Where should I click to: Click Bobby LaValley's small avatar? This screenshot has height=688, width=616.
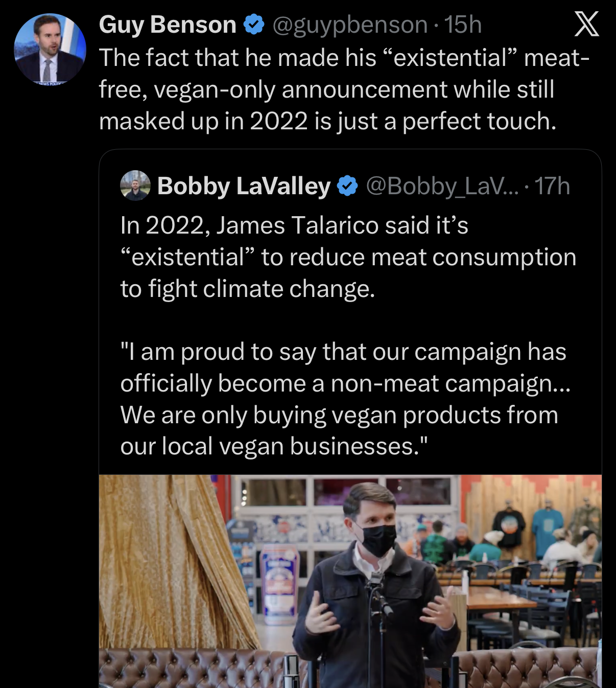point(135,186)
